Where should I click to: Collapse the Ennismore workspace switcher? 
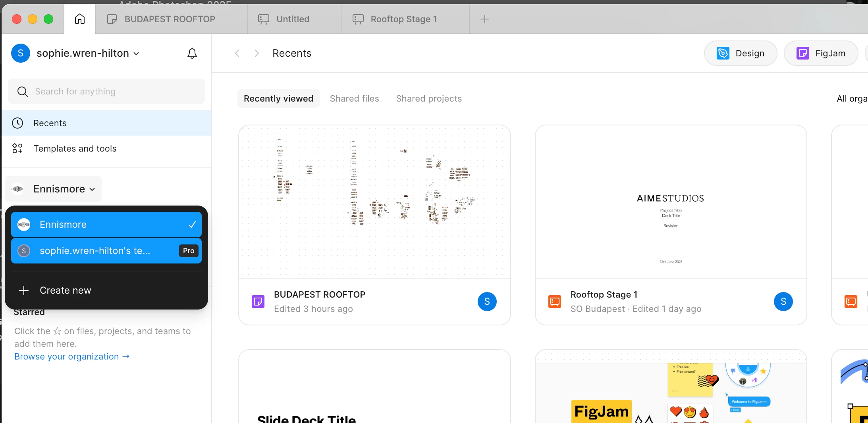point(53,189)
